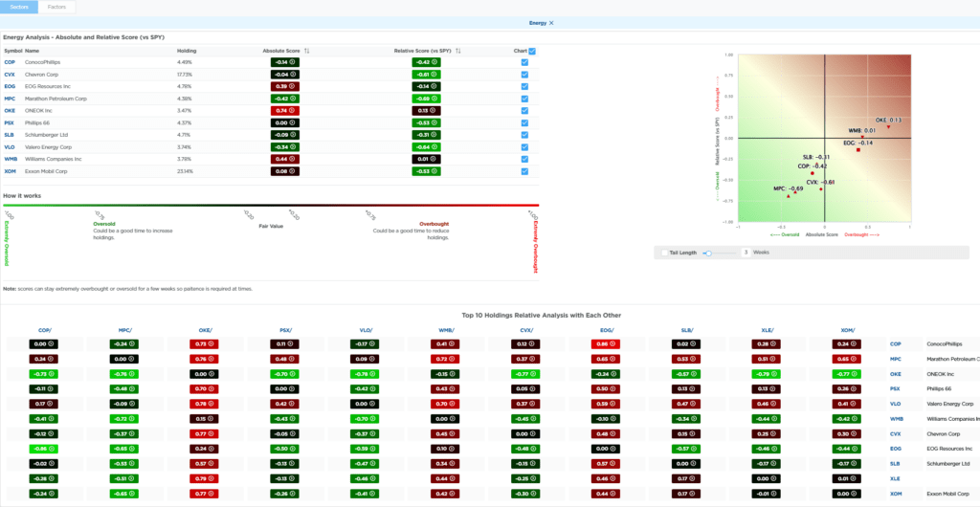Image resolution: width=980 pixels, height=507 pixels.
Task: Open info icon on ONEOK relative score 0.13
Action: coord(434,111)
